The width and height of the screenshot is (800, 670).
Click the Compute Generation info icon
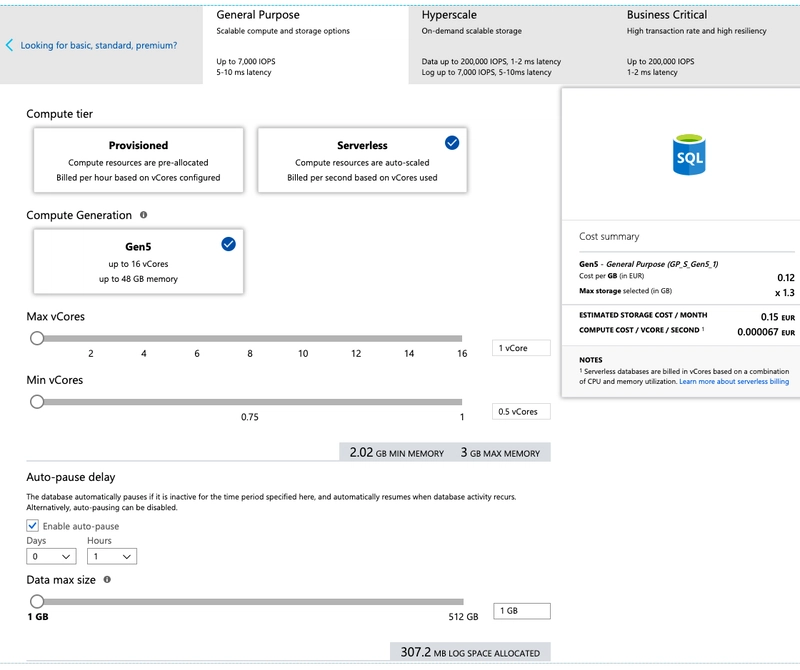click(x=144, y=215)
